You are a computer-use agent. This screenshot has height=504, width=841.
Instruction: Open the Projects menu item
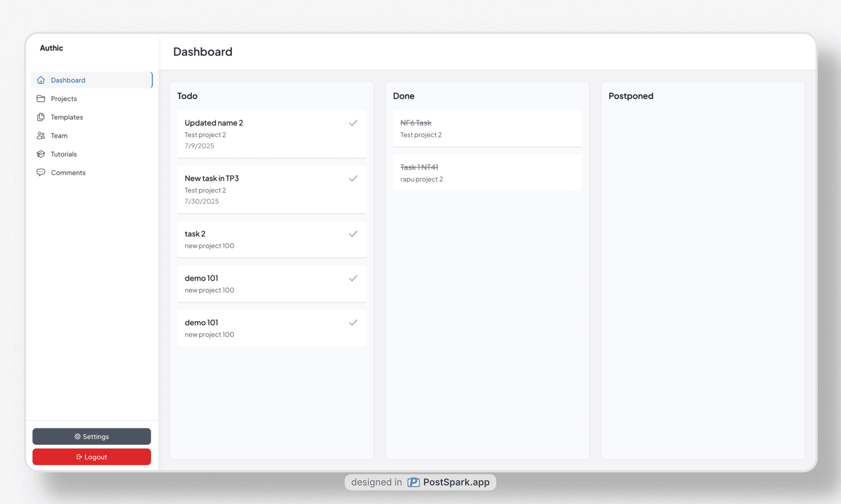[x=64, y=98]
